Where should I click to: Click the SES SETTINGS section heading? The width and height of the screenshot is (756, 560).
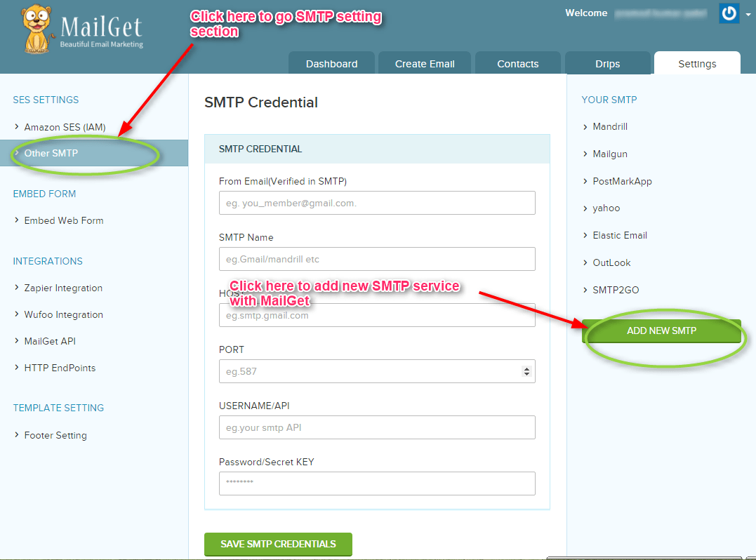(x=46, y=100)
